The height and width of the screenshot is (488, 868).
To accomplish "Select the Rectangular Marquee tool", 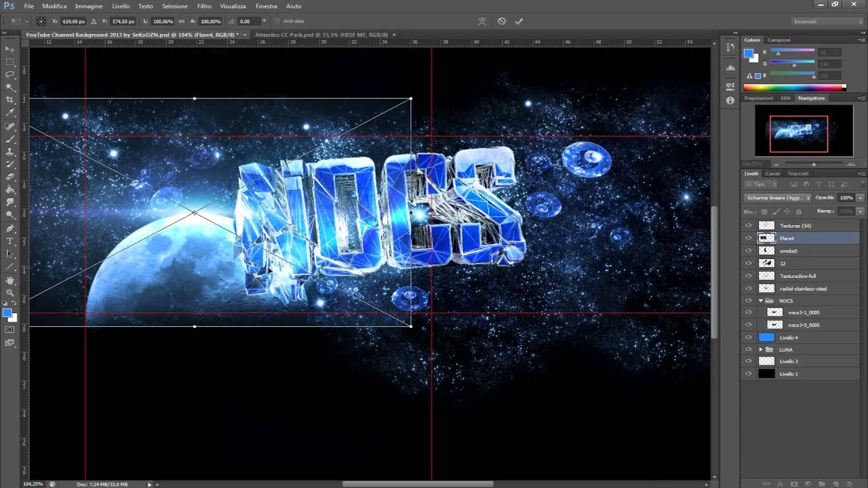I will (x=10, y=61).
